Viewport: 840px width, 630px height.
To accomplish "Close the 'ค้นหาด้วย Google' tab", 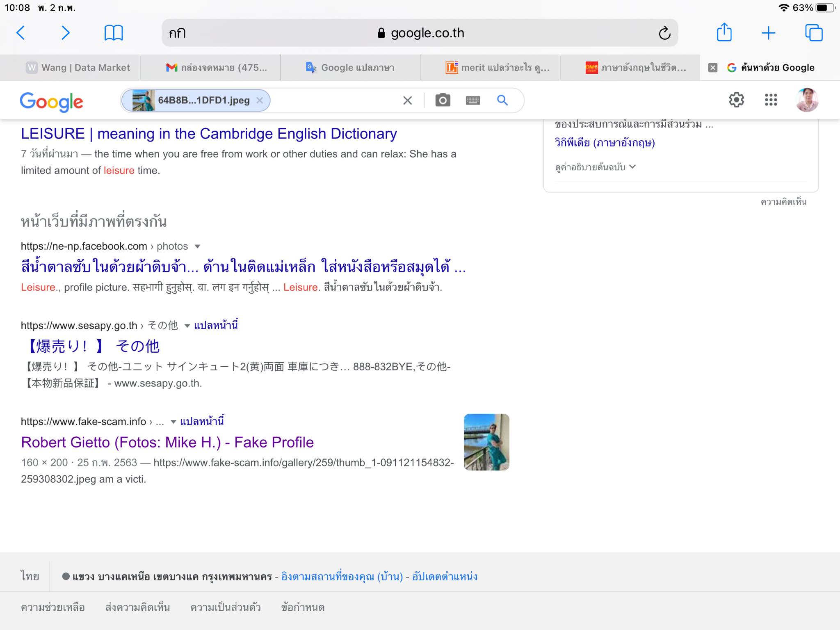I will point(713,68).
